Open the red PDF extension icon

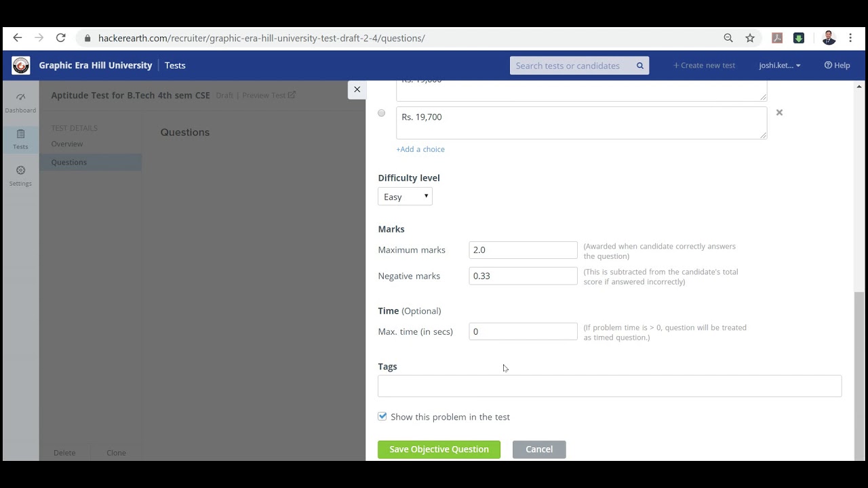point(777,38)
